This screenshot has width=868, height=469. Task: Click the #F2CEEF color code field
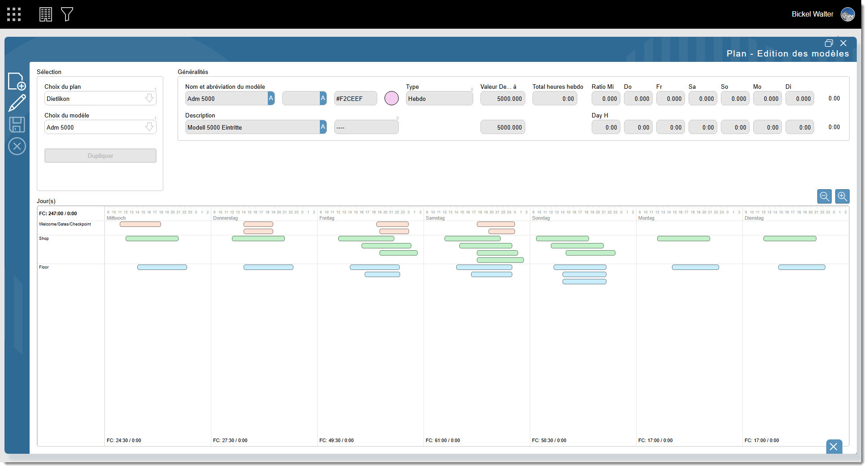(x=355, y=99)
